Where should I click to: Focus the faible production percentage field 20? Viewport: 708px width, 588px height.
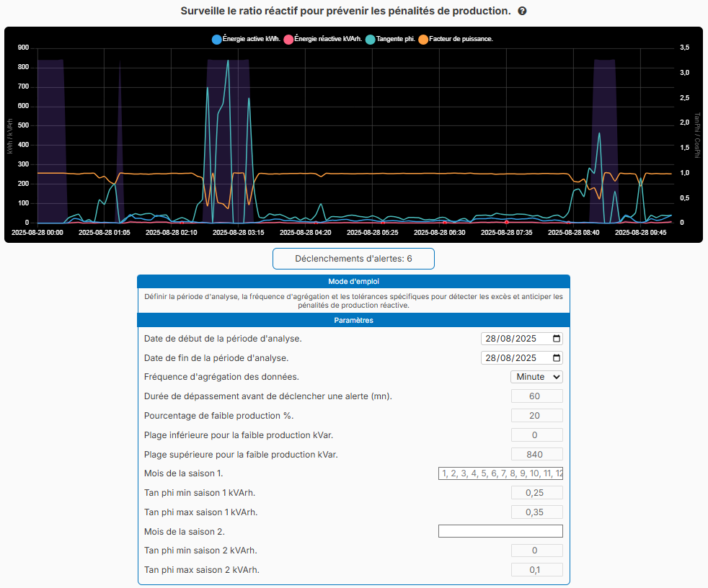coord(537,416)
